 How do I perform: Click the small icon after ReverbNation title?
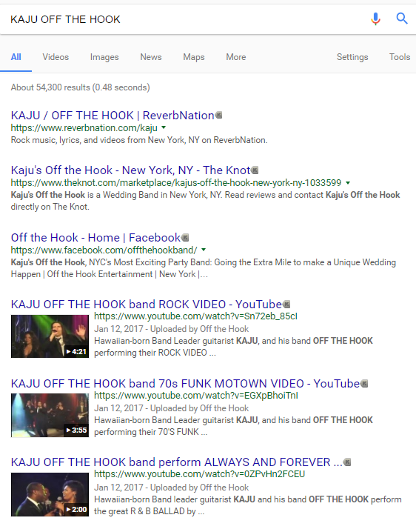pos(219,116)
